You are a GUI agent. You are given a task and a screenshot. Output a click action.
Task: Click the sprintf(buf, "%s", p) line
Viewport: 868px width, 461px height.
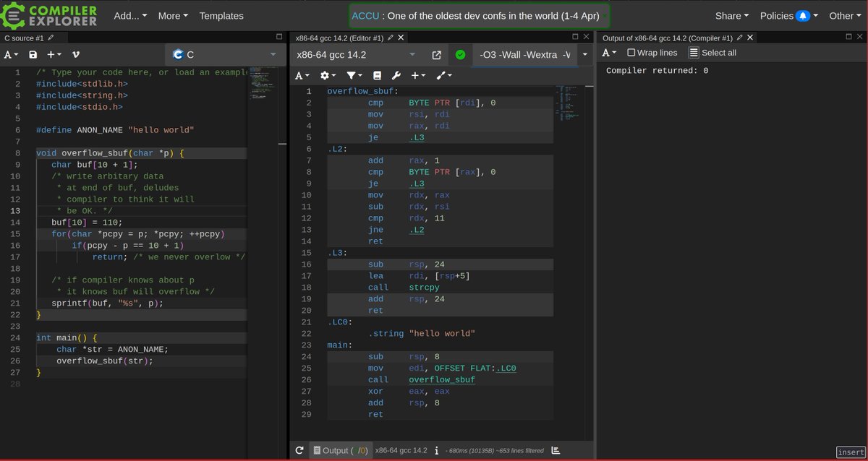107,303
